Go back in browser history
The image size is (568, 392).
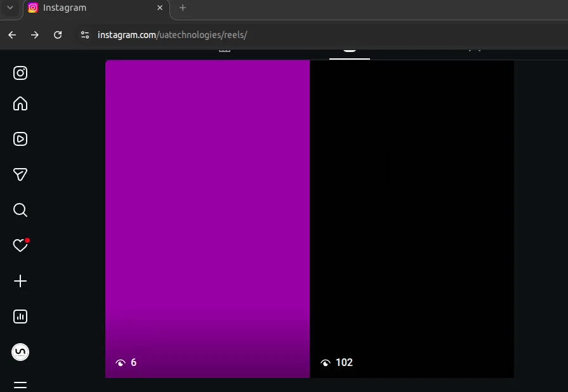12,35
